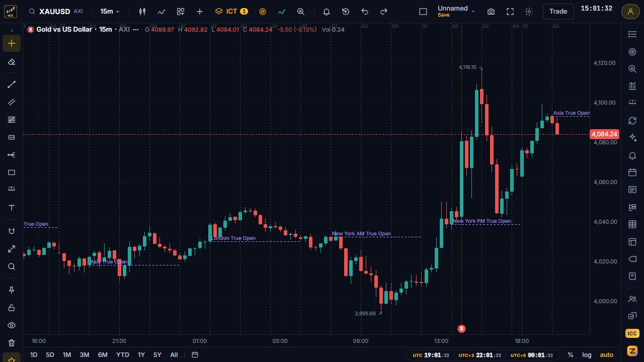Click the Trade button
The width and height of the screenshot is (644, 362).
[558, 11]
